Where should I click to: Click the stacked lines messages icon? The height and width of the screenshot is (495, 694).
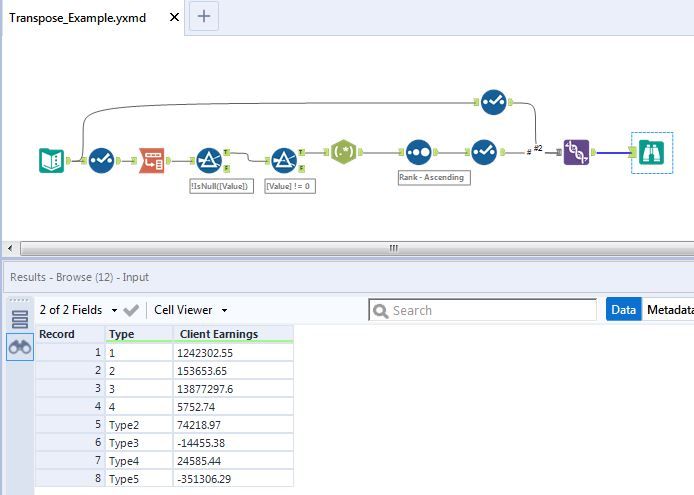click(x=20, y=319)
